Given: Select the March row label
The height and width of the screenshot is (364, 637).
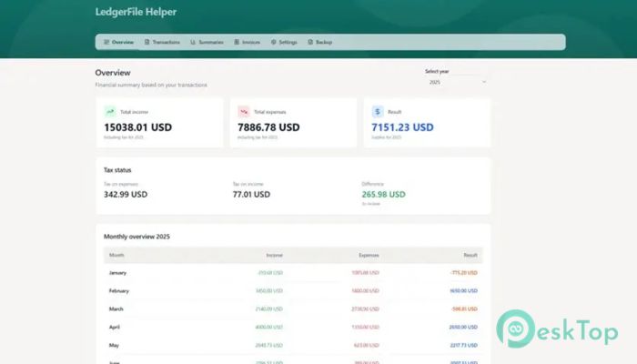Looking at the screenshot, I should (x=116, y=309).
